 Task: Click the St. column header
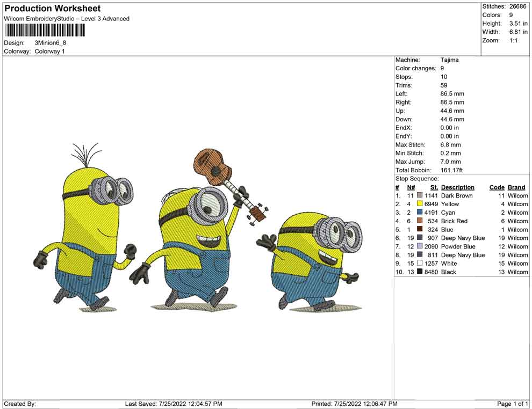point(434,187)
